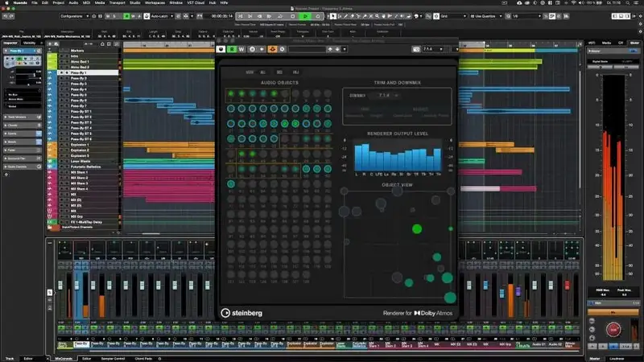Screen dimensions: 644x362
Task: Expand the Chords inspector section
Action: (23, 125)
